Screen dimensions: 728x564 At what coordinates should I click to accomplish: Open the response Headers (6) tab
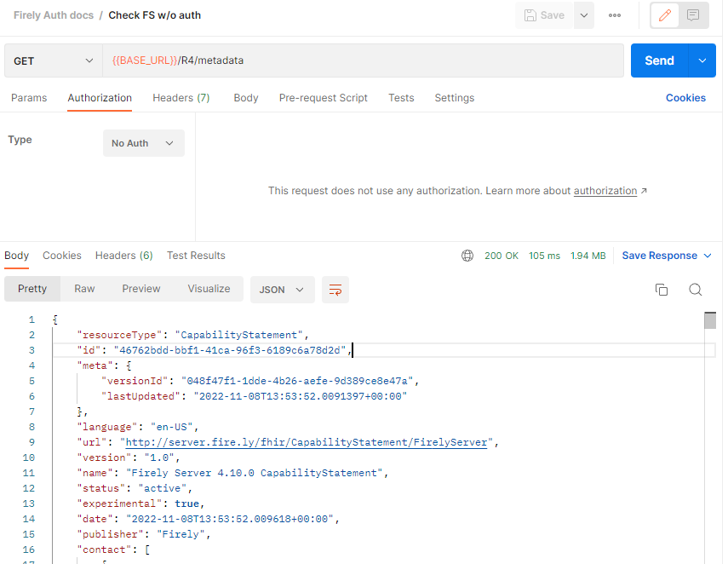pos(124,256)
